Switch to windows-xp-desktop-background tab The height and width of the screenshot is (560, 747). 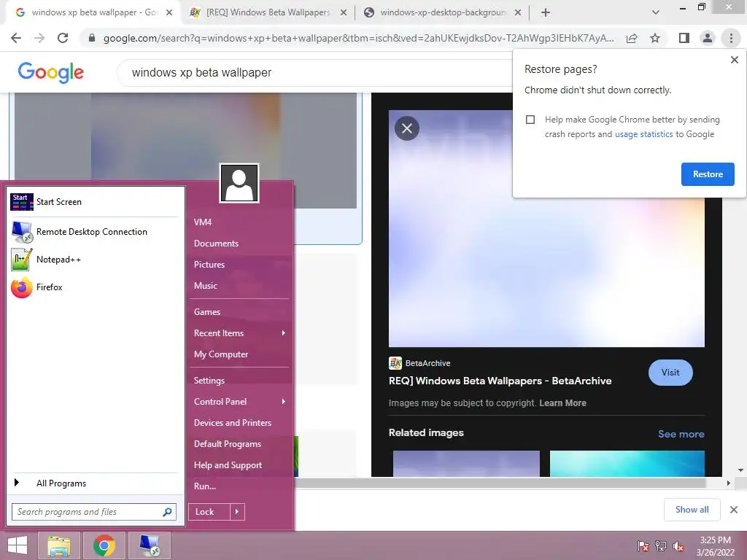(442, 12)
